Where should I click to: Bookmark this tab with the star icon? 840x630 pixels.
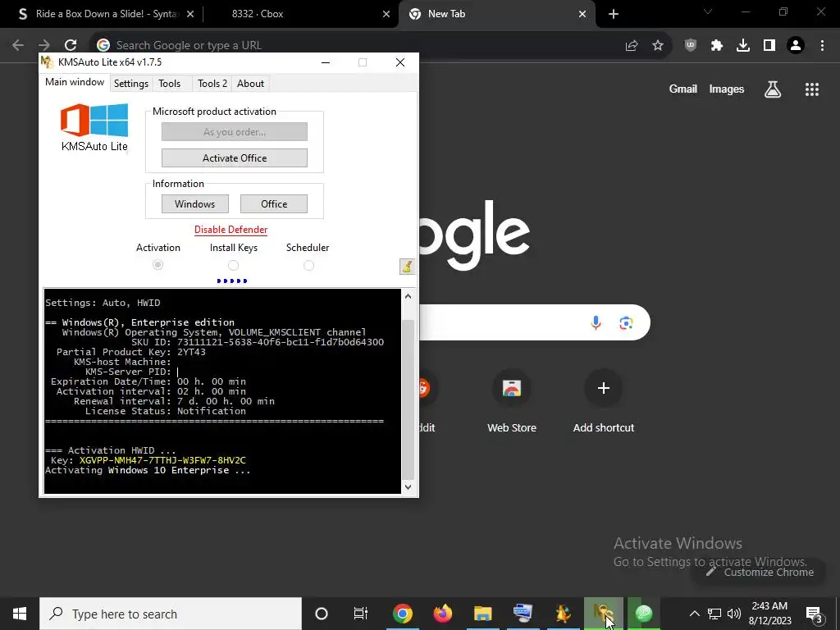[658, 46]
